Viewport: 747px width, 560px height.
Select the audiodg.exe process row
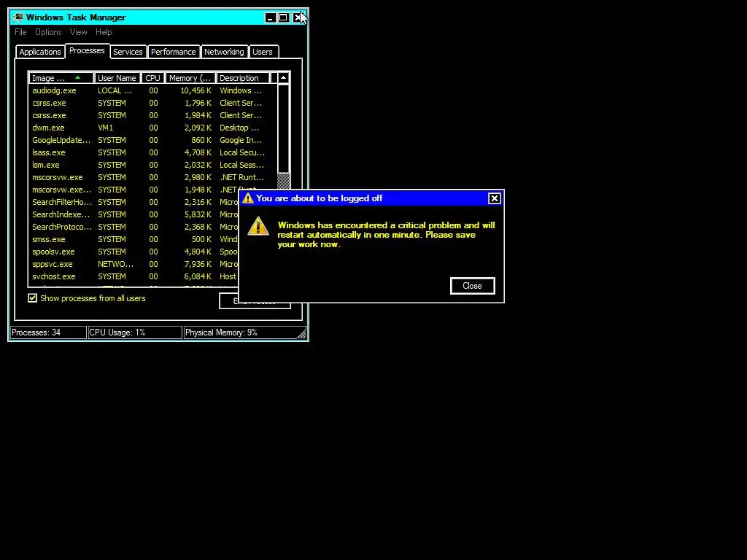(152, 90)
